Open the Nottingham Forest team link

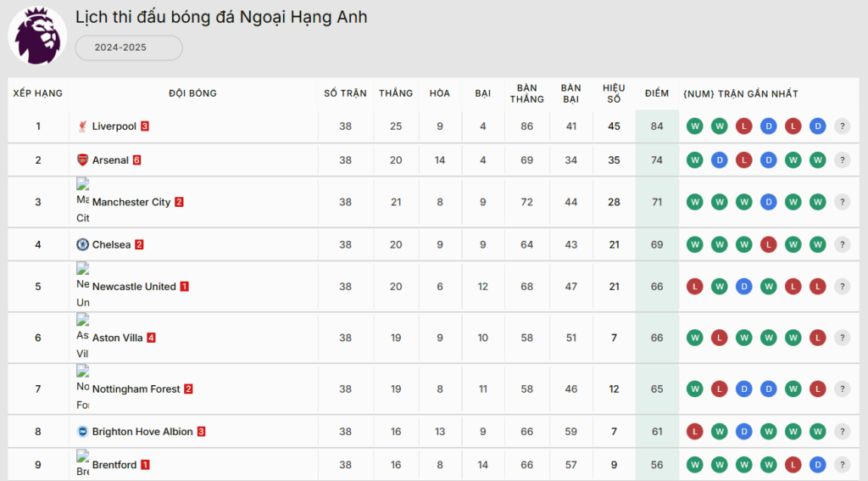[x=136, y=389]
